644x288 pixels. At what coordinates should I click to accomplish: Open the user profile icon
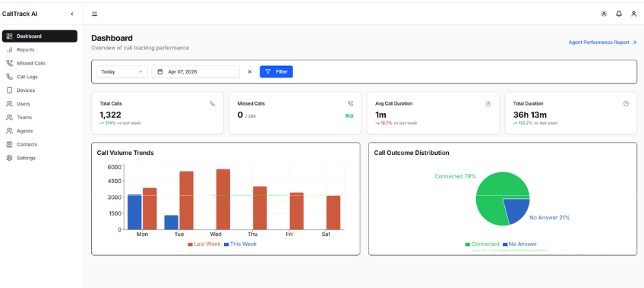point(634,14)
